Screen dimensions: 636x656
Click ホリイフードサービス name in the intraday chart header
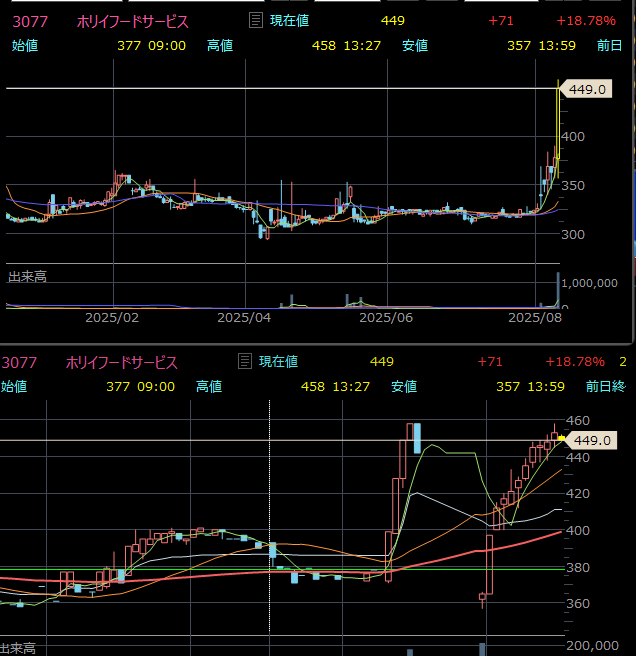coord(122,362)
